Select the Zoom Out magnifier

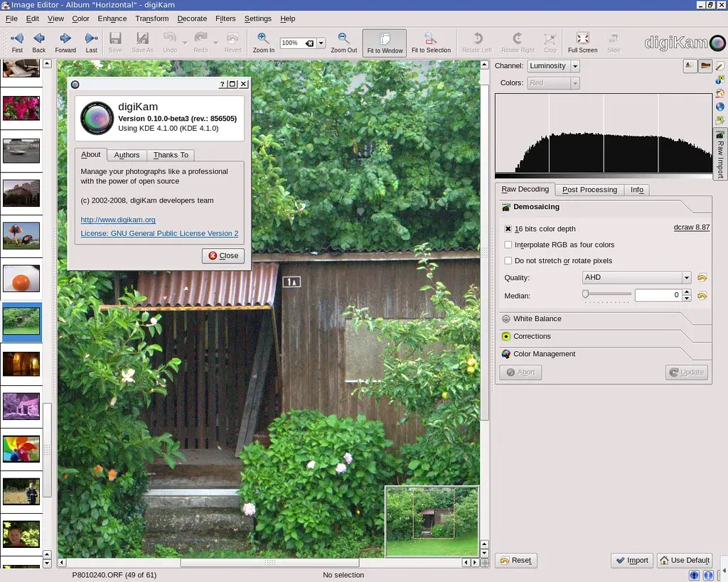tap(343, 41)
